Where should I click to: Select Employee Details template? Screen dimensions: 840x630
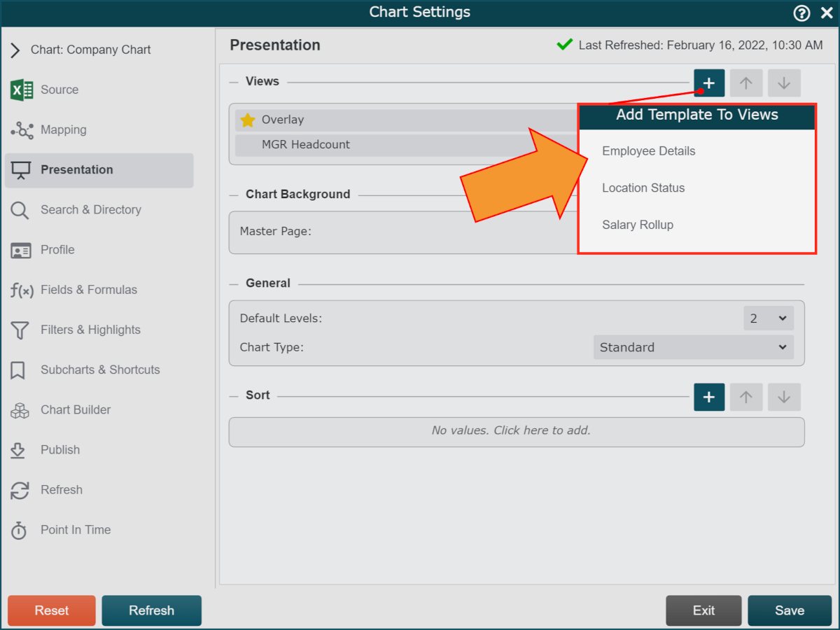(648, 151)
